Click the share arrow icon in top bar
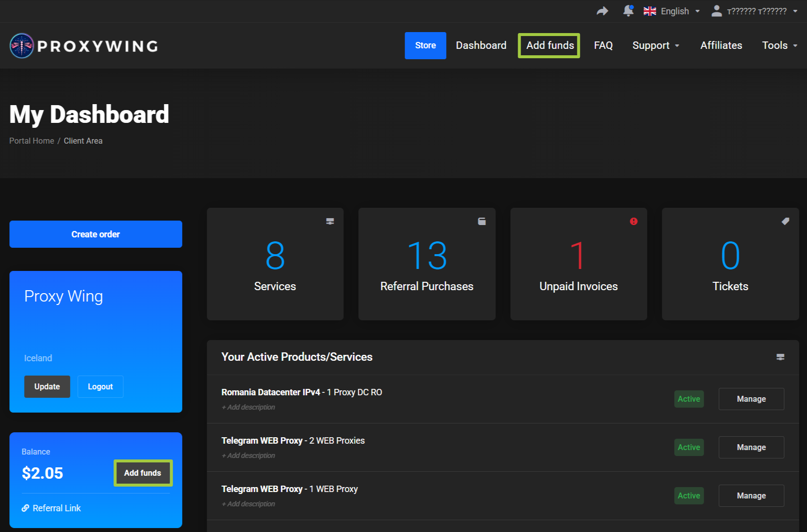Image resolution: width=807 pixels, height=532 pixels. coord(602,11)
